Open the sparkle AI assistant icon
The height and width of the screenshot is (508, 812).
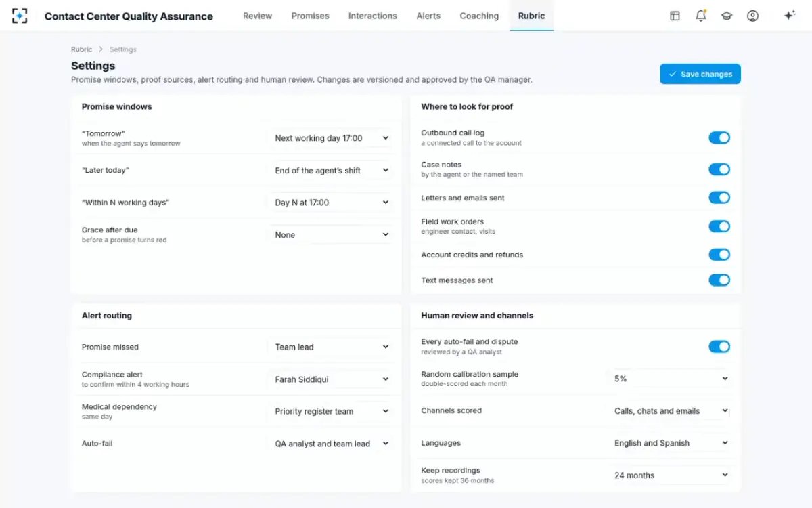tap(789, 16)
